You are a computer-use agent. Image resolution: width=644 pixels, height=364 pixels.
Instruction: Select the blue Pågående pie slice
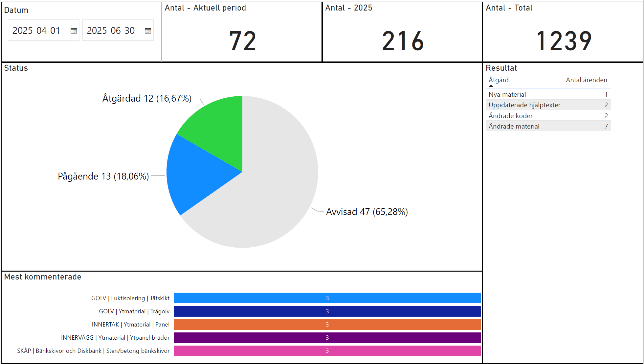coord(194,174)
